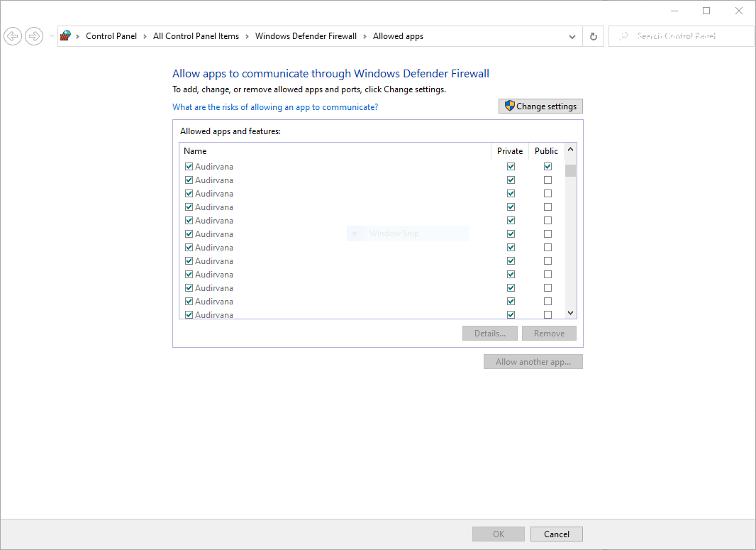Click the firewall icon in the address bar
The width and height of the screenshot is (756, 550).
(x=65, y=35)
